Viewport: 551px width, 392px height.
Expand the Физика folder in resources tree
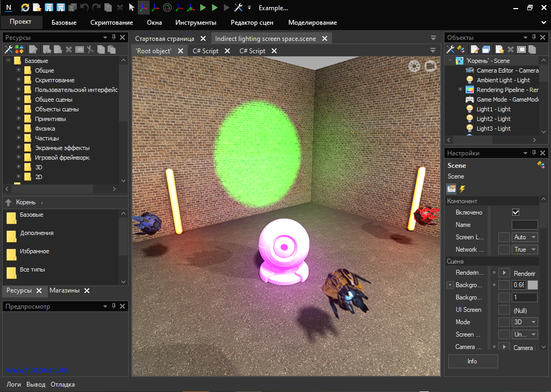(19, 129)
